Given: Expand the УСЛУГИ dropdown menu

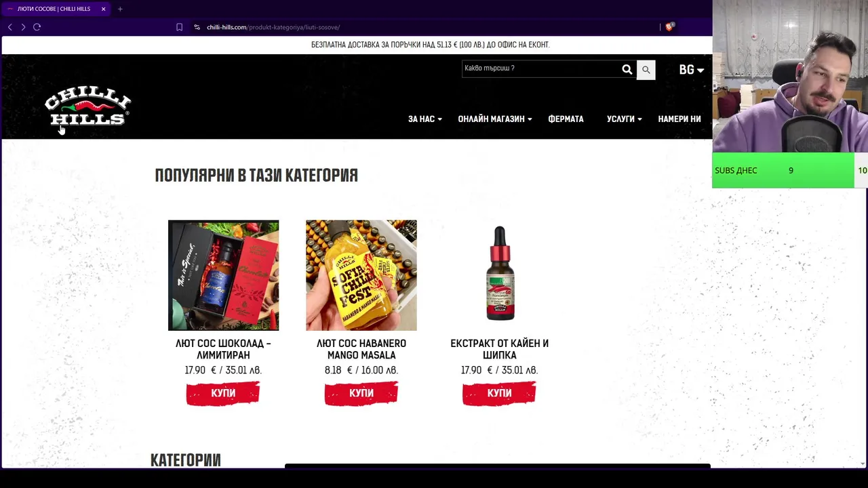Looking at the screenshot, I should (x=624, y=119).
